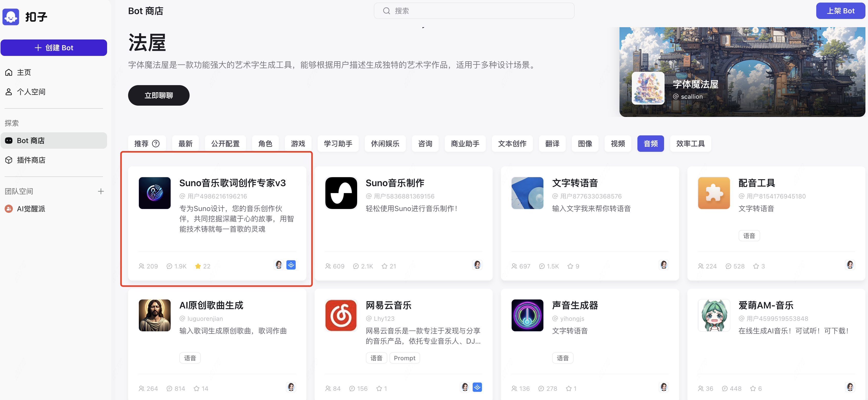The image size is (868, 400).
Task: Click blue badge icon on 网易云音乐 card
Action: pyautogui.click(x=477, y=387)
